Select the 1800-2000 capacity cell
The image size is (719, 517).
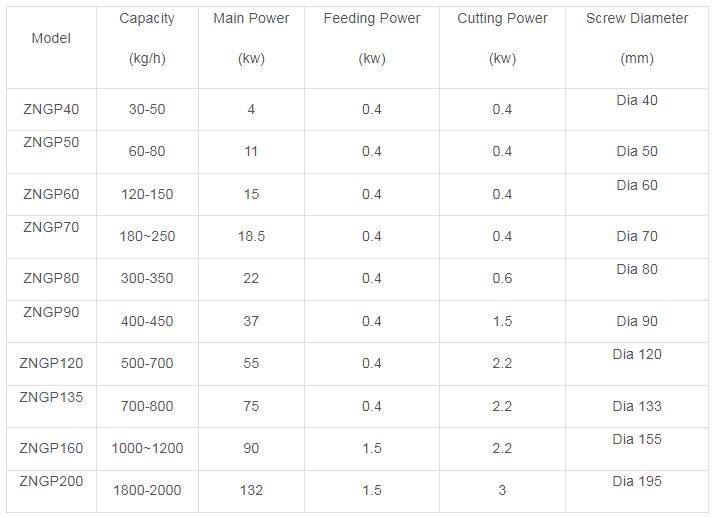click(x=147, y=490)
